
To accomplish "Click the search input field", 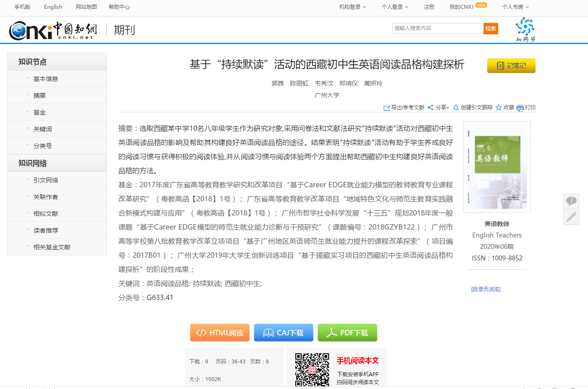I will [x=437, y=28].
